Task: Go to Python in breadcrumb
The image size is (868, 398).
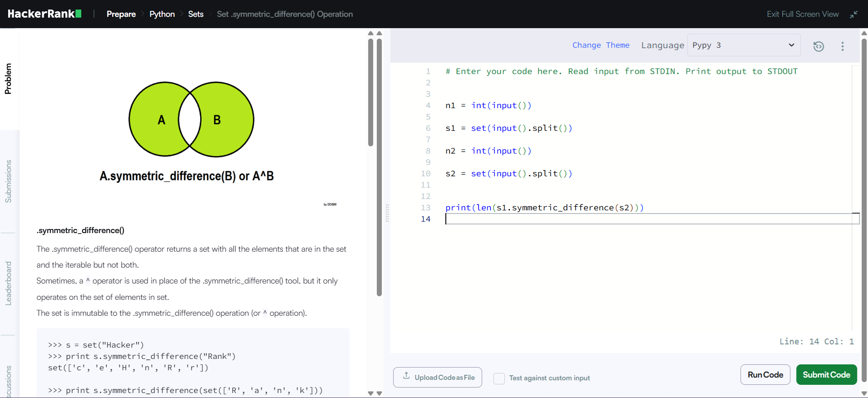Action: click(x=162, y=14)
